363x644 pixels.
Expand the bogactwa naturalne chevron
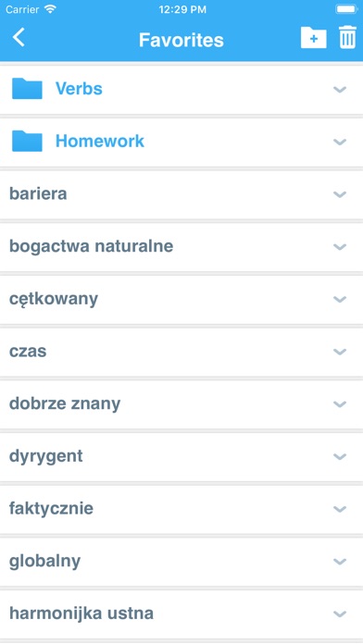click(x=340, y=247)
